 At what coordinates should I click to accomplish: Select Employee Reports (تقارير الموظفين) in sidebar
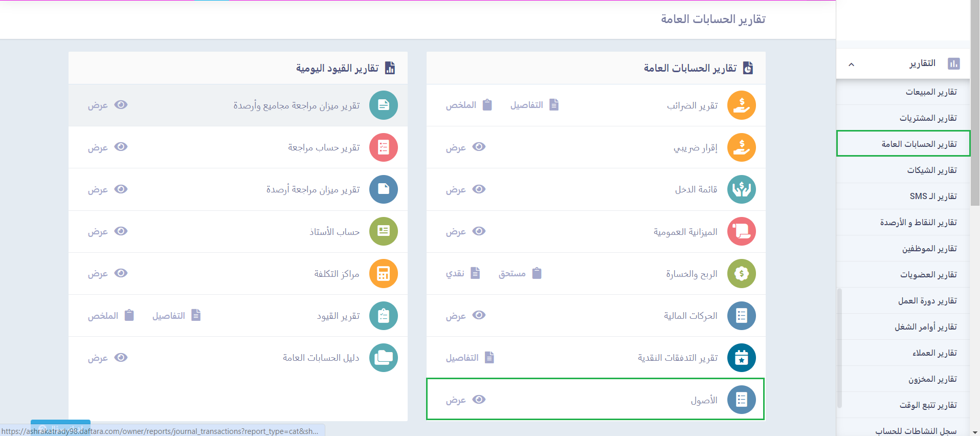pyautogui.click(x=929, y=249)
